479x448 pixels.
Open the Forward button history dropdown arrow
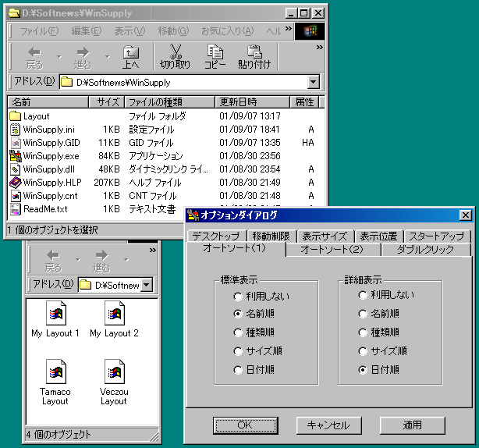pos(107,56)
